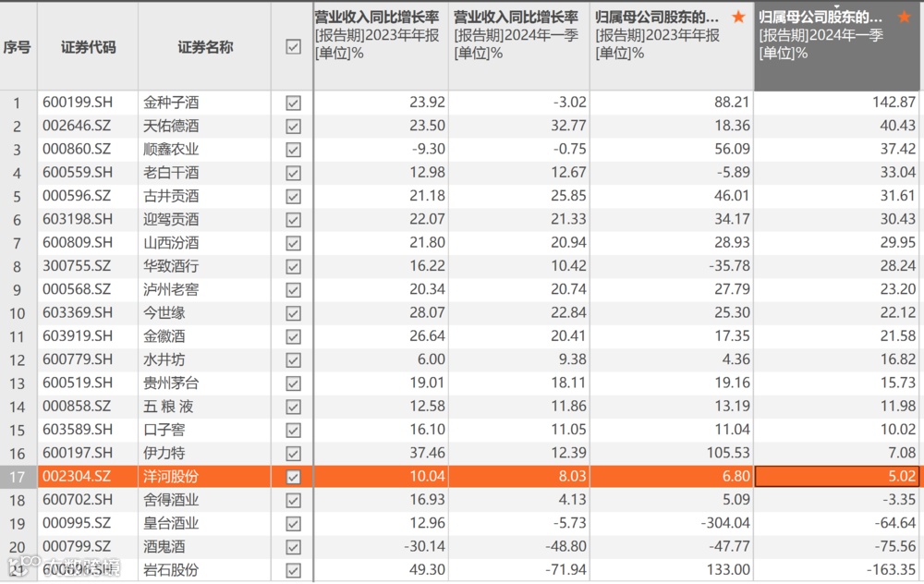924x584 pixels.
Task: Sort by 证券名称 column header
Action: [205, 47]
